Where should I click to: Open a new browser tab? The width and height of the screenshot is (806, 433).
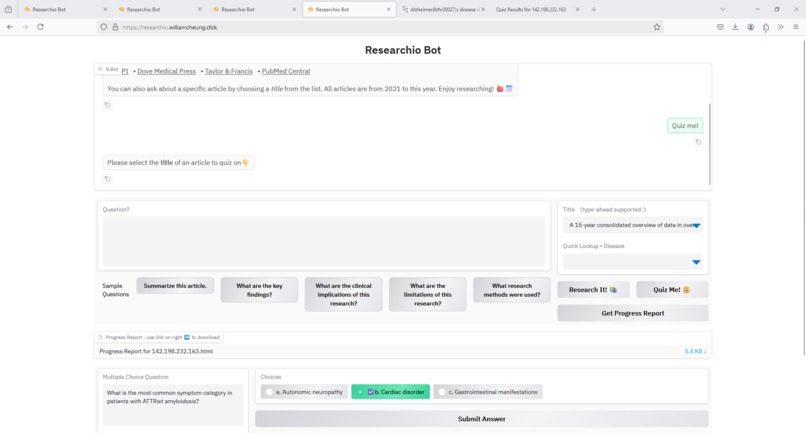coord(593,9)
